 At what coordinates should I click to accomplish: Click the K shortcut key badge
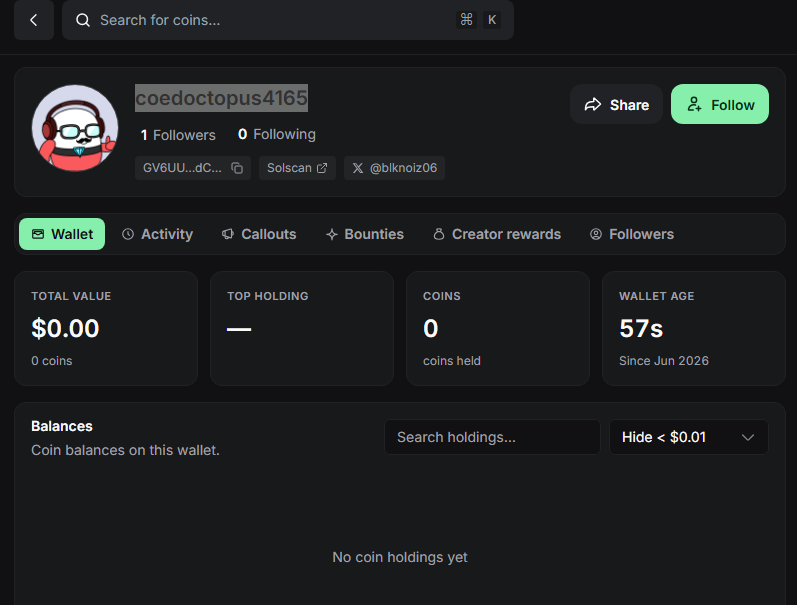(x=492, y=20)
